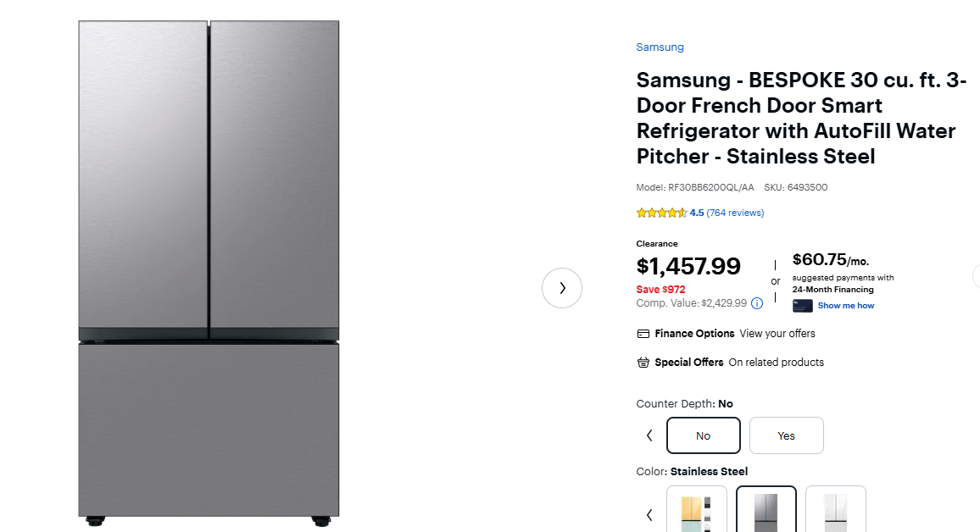Viewport: 980px width, 532px height.
Task: Click the star rating icons
Action: point(661,213)
